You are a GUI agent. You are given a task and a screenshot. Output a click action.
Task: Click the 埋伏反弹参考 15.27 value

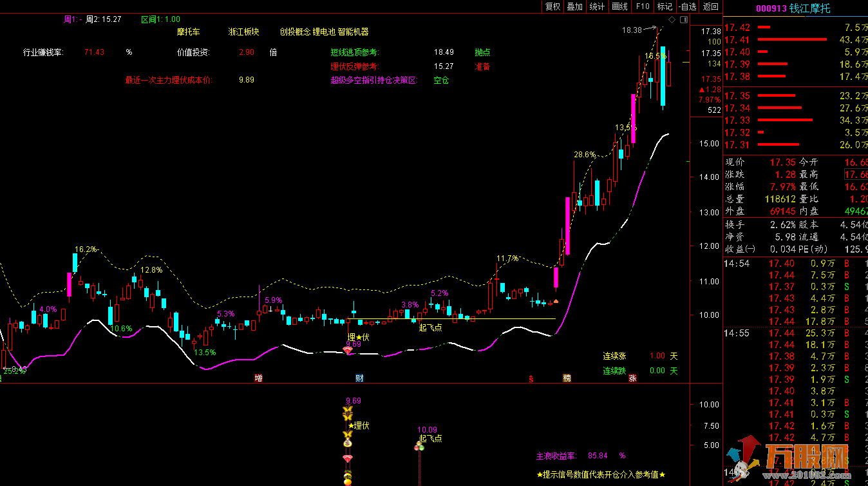coord(444,66)
